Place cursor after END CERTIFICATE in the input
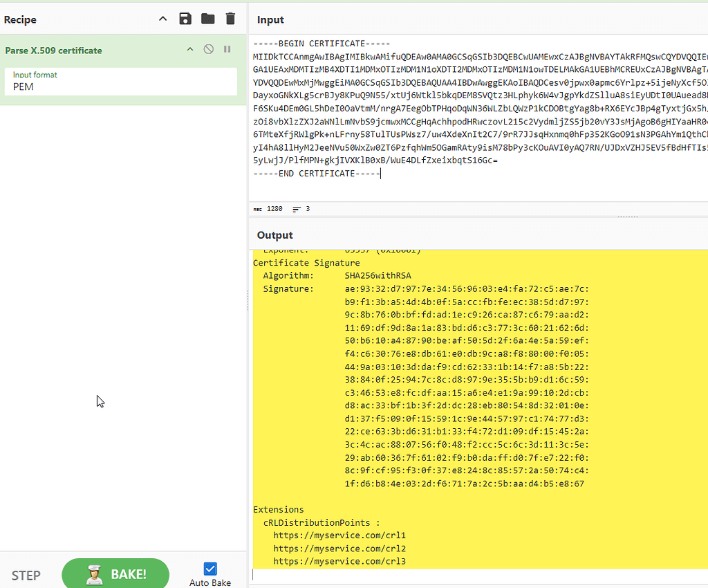This screenshot has width=708, height=588. coord(381,173)
